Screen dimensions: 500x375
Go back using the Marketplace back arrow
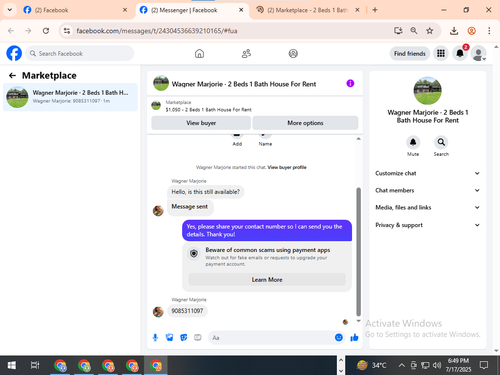(12, 76)
